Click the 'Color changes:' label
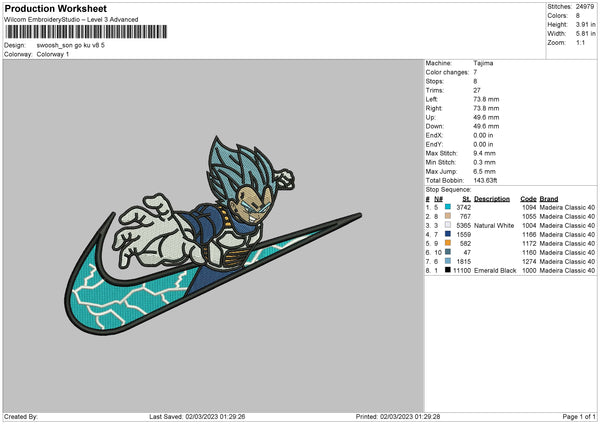The image size is (600, 424). (447, 72)
